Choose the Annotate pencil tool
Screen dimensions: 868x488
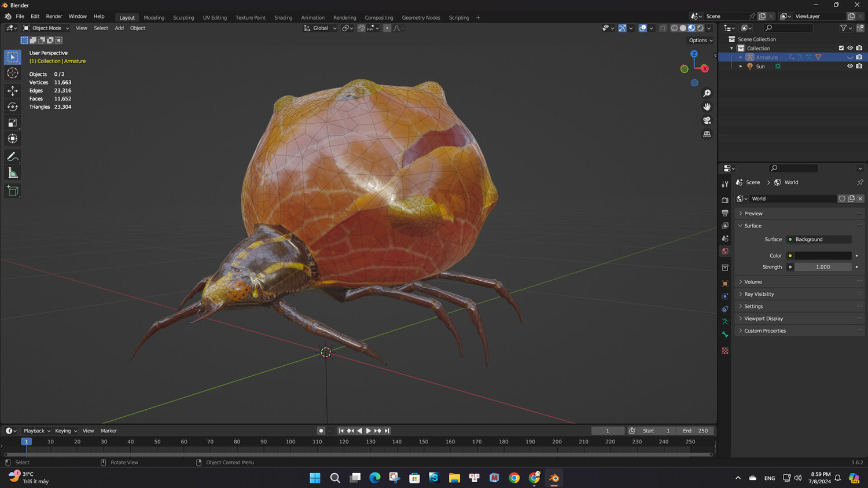[x=13, y=157]
